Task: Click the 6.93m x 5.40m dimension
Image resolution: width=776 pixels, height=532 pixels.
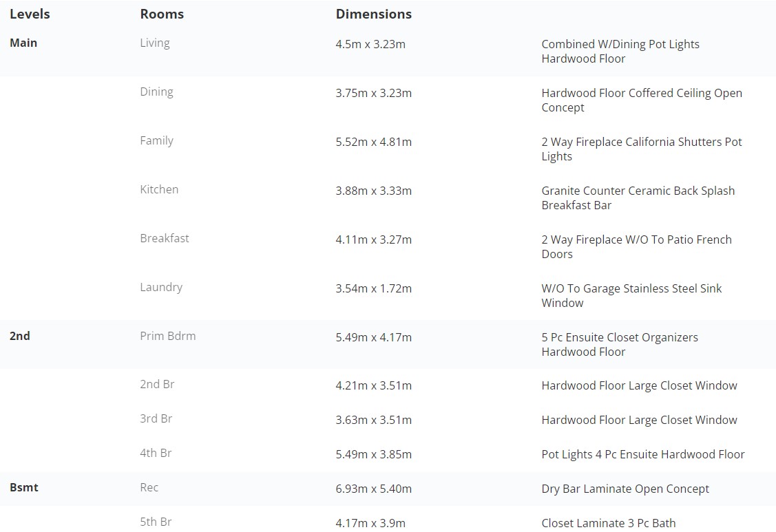Action: 374,489
